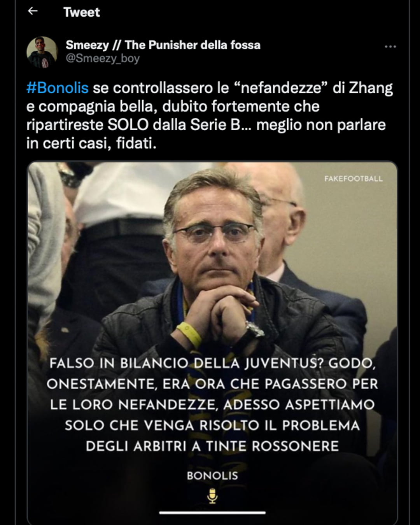Click the eyeglasses on the man's face
This screenshot has height=525, width=420.
(x=214, y=232)
